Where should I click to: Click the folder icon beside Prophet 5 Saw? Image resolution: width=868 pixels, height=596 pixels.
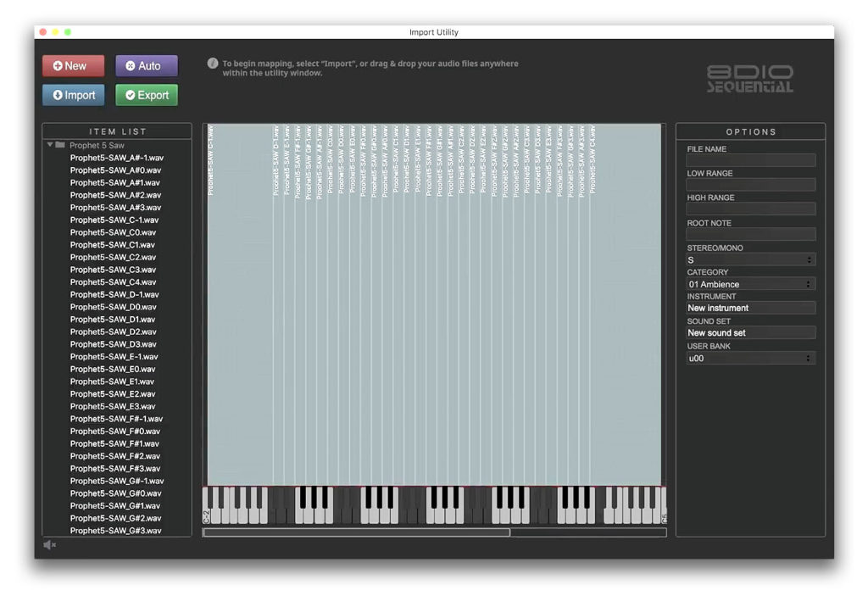point(59,144)
